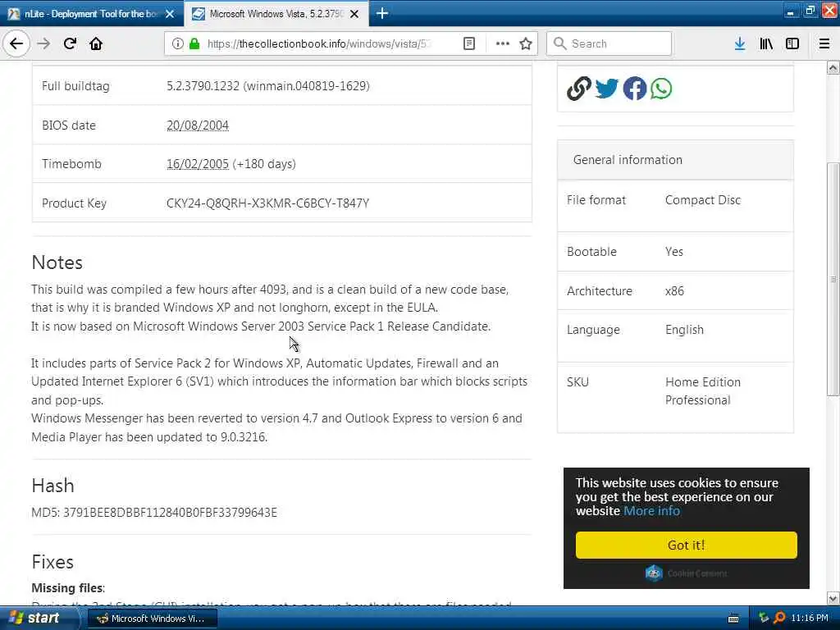Click the system tray magnifier icon
This screenshot has width=840, height=630.
click(x=779, y=618)
